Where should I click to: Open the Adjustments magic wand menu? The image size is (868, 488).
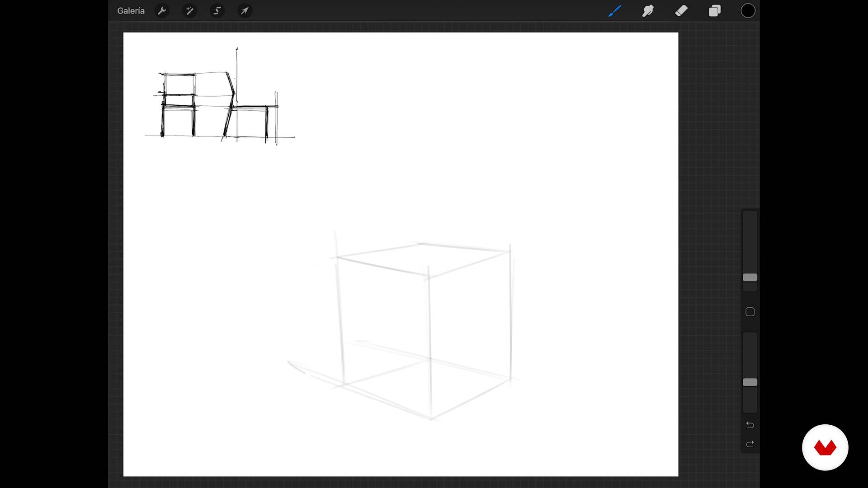click(189, 11)
